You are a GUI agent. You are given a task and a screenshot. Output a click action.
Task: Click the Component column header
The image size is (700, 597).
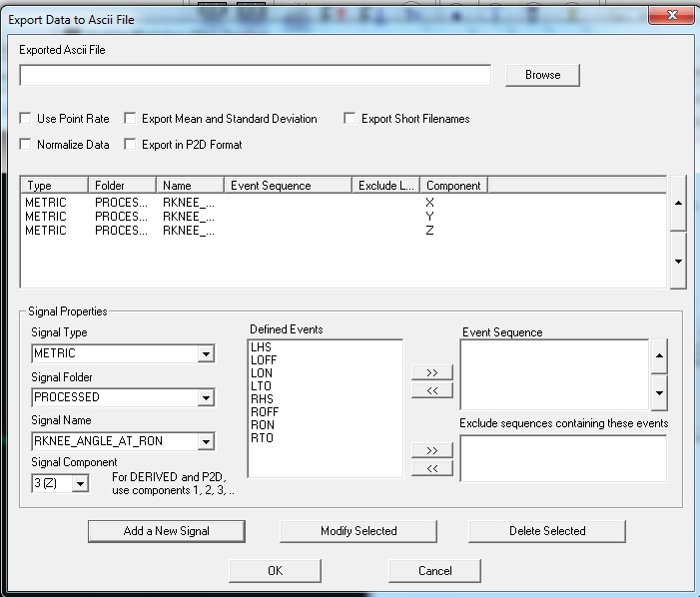click(x=454, y=185)
